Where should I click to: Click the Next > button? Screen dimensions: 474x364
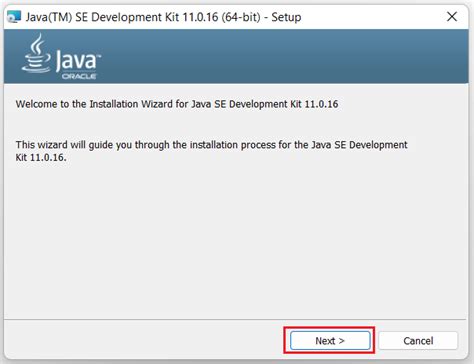(x=330, y=340)
